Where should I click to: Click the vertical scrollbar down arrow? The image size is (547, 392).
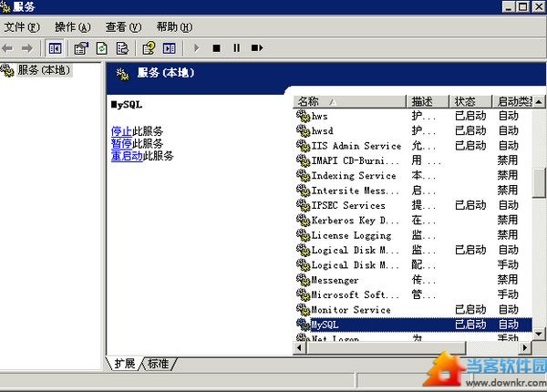(539, 334)
